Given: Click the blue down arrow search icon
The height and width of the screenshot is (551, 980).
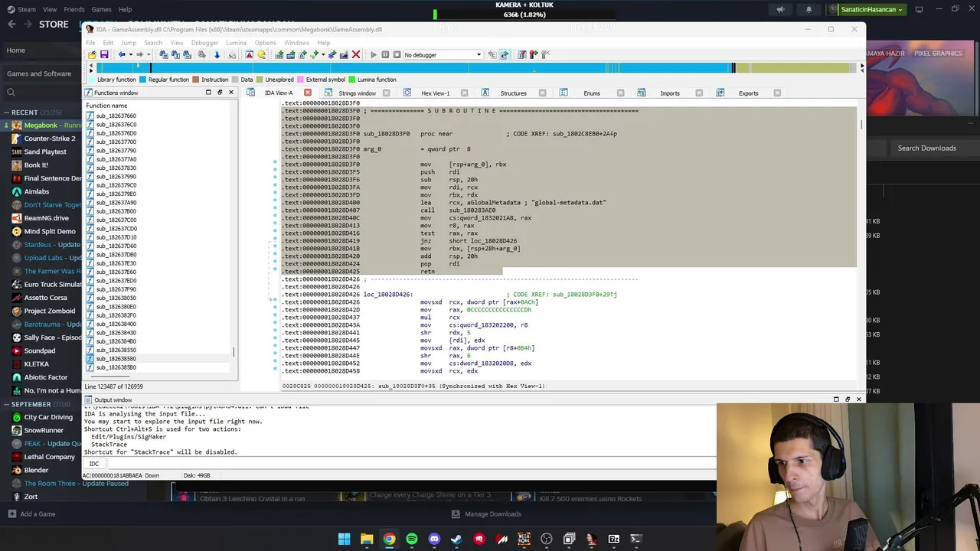Looking at the screenshot, I should (x=217, y=54).
